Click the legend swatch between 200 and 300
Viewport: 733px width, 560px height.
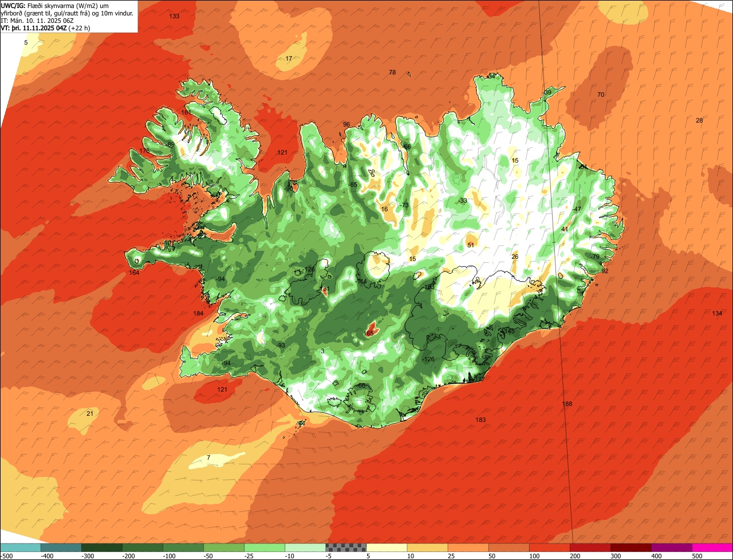(x=590, y=547)
